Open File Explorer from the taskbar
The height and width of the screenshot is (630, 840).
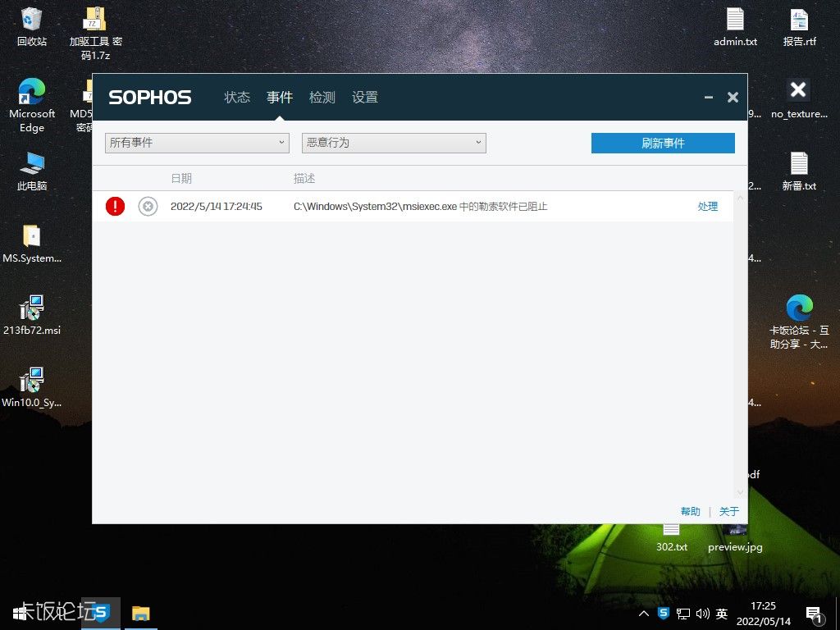[141, 613]
